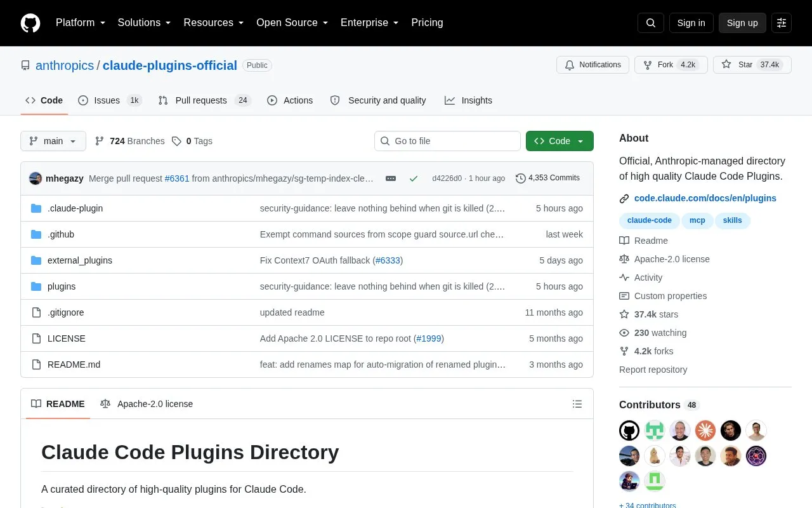Switch to the Pull requests tab
This screenshot has height=508, width=812.
tap(204, 100)
